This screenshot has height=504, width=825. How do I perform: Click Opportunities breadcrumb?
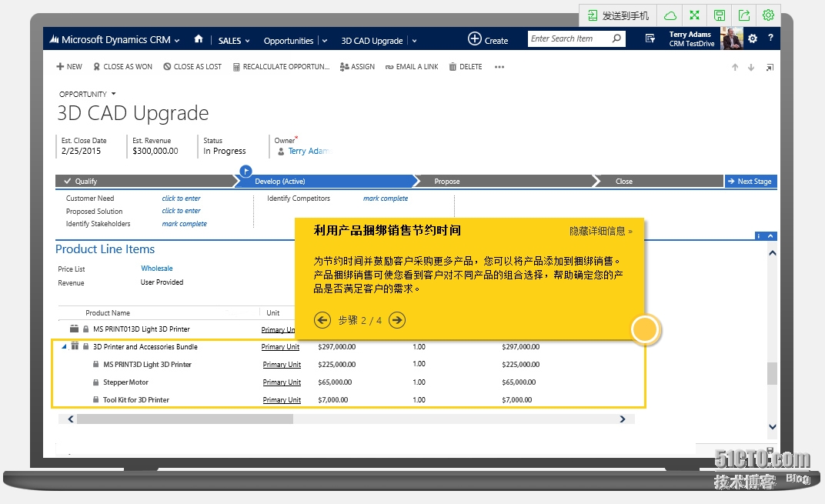pos(289,41)
